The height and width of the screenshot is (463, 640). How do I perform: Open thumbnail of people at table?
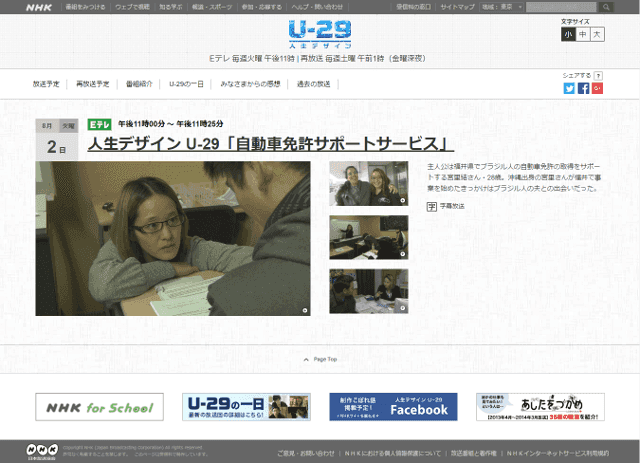click(x=369, y=291)
